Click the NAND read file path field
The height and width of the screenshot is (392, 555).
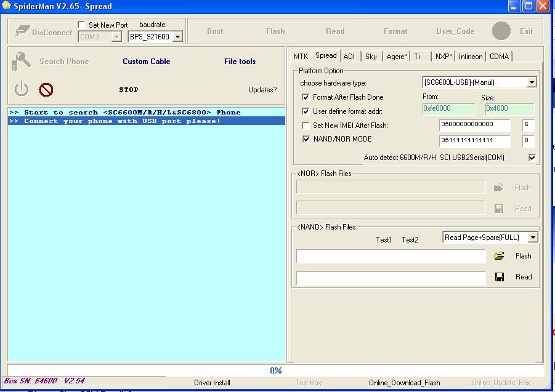coord(391,278)
